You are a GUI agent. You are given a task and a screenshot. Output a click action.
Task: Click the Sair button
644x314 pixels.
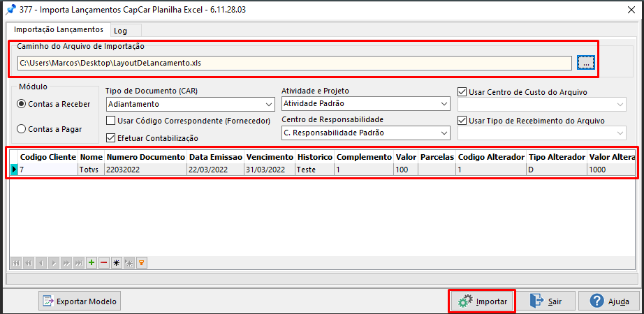tap(546, 301)
